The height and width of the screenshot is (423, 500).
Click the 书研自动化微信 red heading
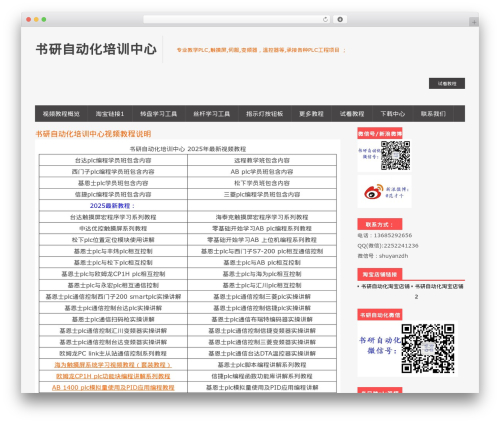point(380,315)
